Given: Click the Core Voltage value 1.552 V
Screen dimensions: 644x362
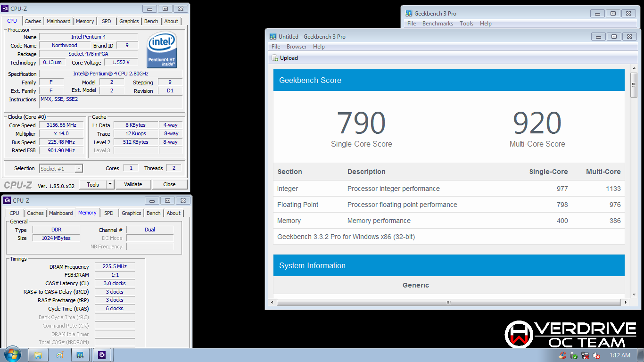Looking at the screenshot, I should click(121, 63).
